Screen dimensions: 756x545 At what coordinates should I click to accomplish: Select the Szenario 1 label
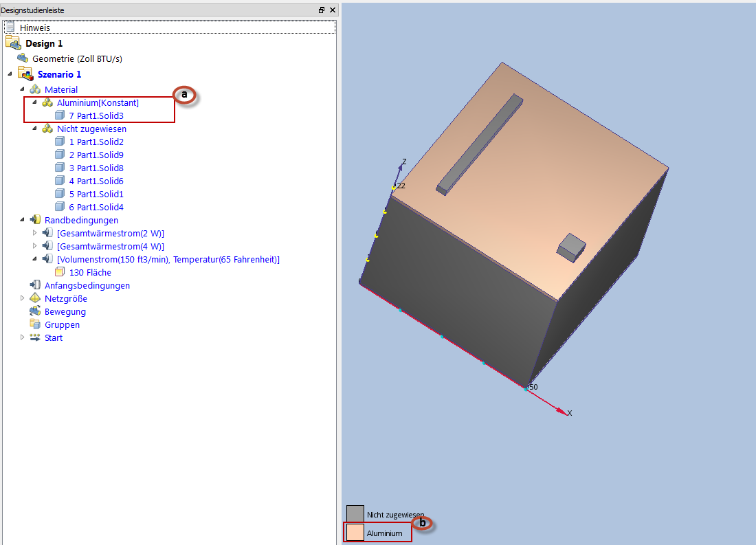tap(59, 74)
